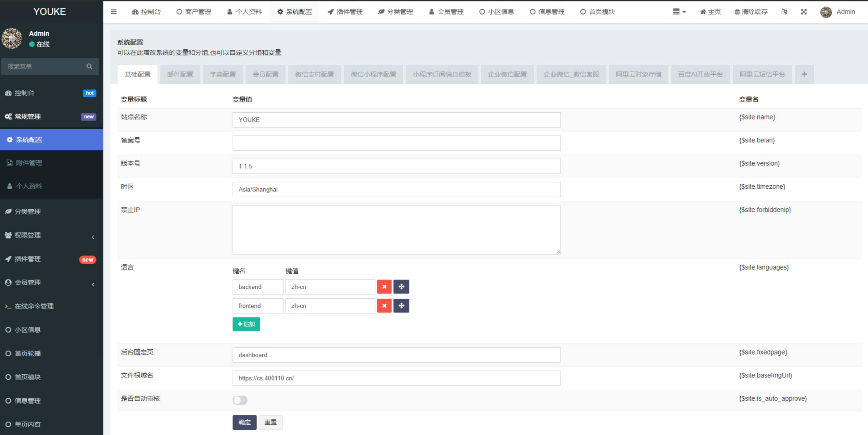The height and width of the screenshot is (435, 868).
Task: Click the fullscreen icon in top bar
Action: (x=804, y=12)
